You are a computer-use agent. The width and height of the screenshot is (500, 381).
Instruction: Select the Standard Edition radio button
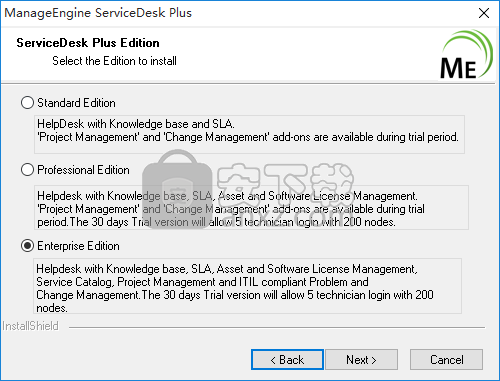coord(27,103)
